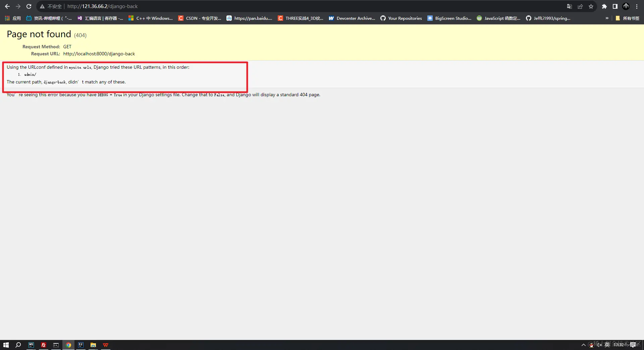The height and width of the screenshot is (350, 644).
Task: Open the 资讯-哔哩哔哩 bookmark
Action: click(49, 18)
